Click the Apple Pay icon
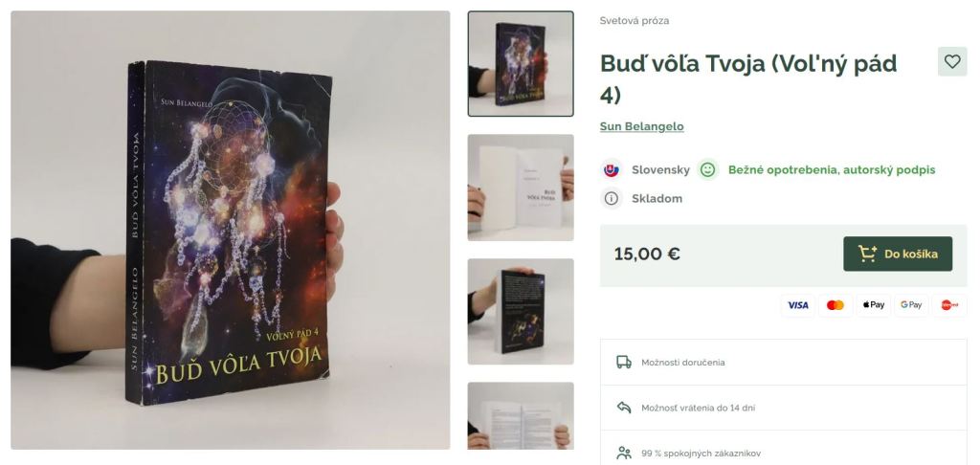Viewport: 980px width, 465px height. coord(873,305)
